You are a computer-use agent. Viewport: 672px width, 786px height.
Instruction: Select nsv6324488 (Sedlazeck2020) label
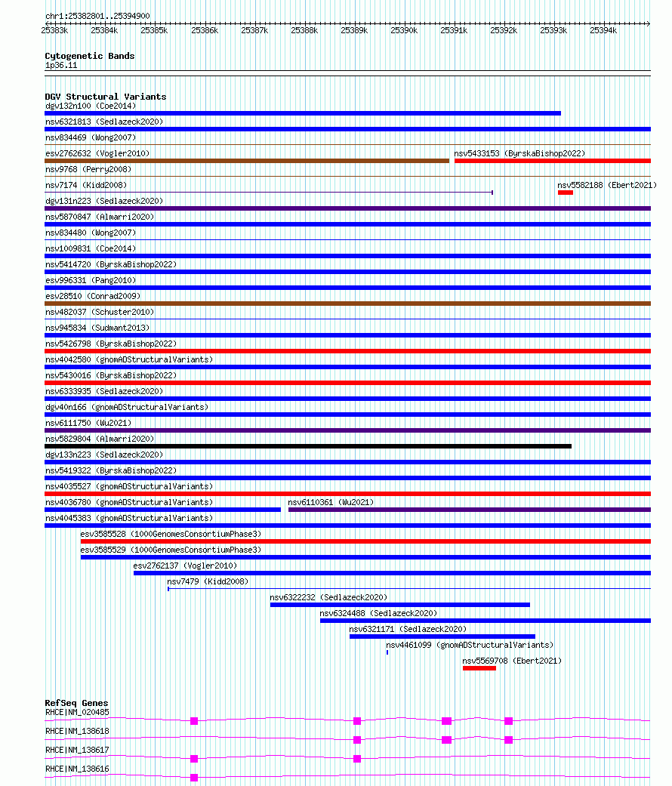378,614
